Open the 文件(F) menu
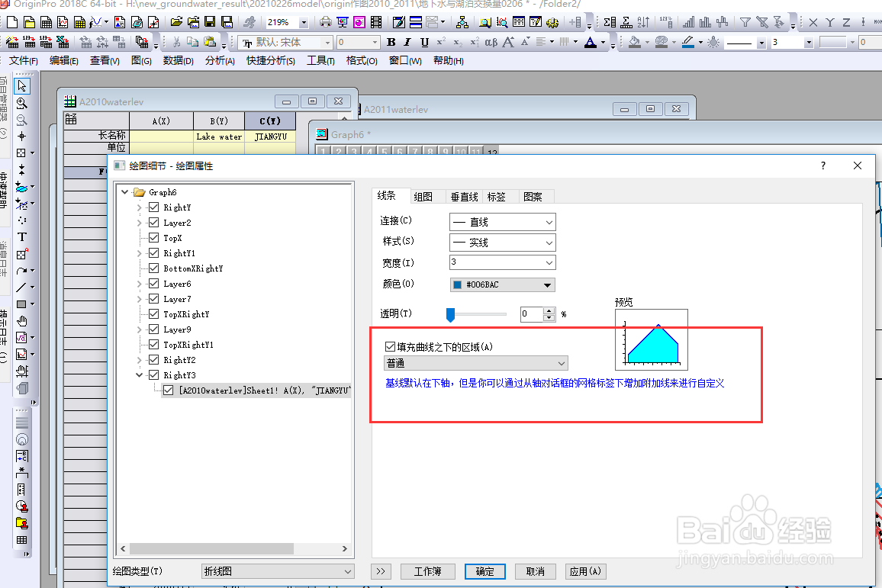Viewport: 882px width, 588px height. coord(23,61)
